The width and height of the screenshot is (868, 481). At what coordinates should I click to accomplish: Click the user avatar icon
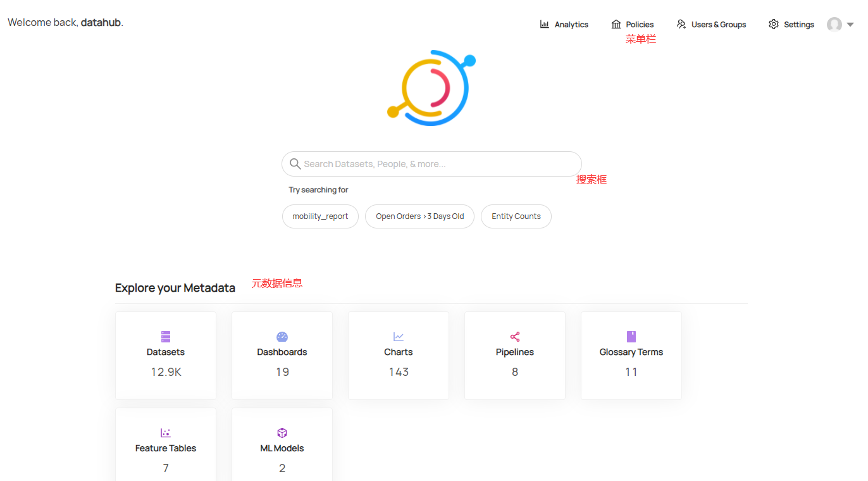pos(834,25)
